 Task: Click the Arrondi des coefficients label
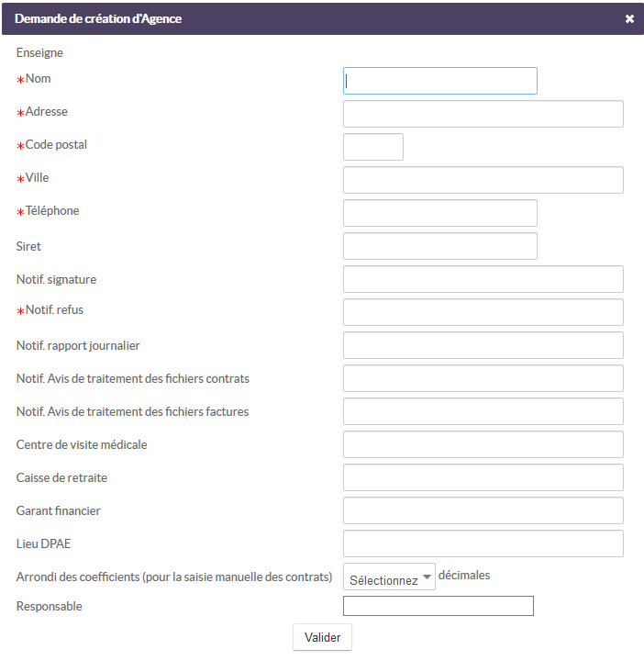pyautogui.click(x=174, y=577)
